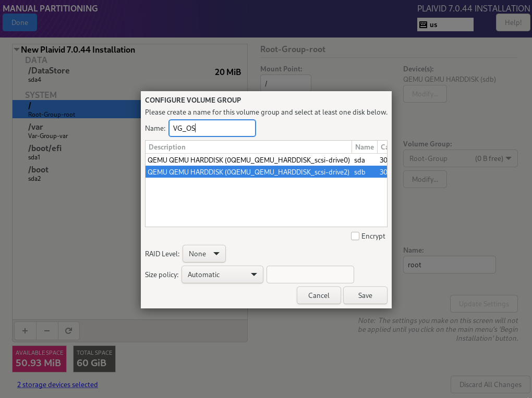Click Update Settings button

tap(484, 304)
